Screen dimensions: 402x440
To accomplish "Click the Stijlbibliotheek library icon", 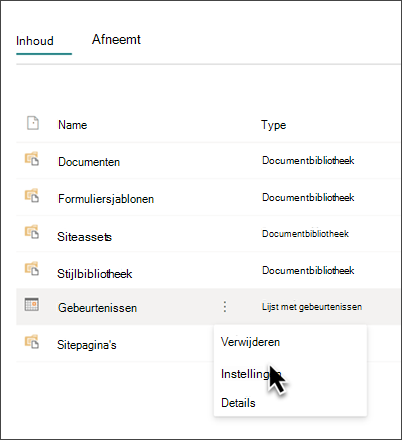I will [x=32, y=269].
